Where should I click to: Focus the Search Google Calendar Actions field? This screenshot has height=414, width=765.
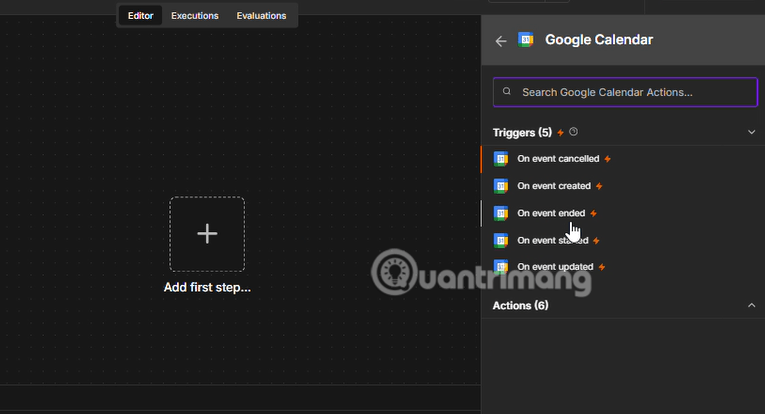click(625, 92)
